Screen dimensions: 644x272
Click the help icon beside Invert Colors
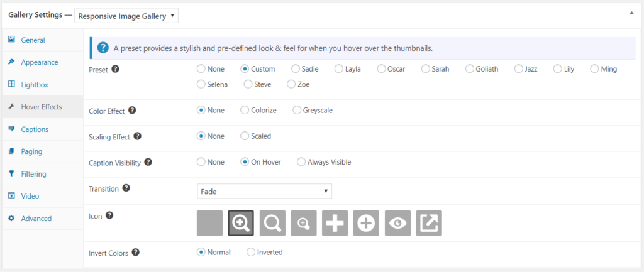pos(136,252)
